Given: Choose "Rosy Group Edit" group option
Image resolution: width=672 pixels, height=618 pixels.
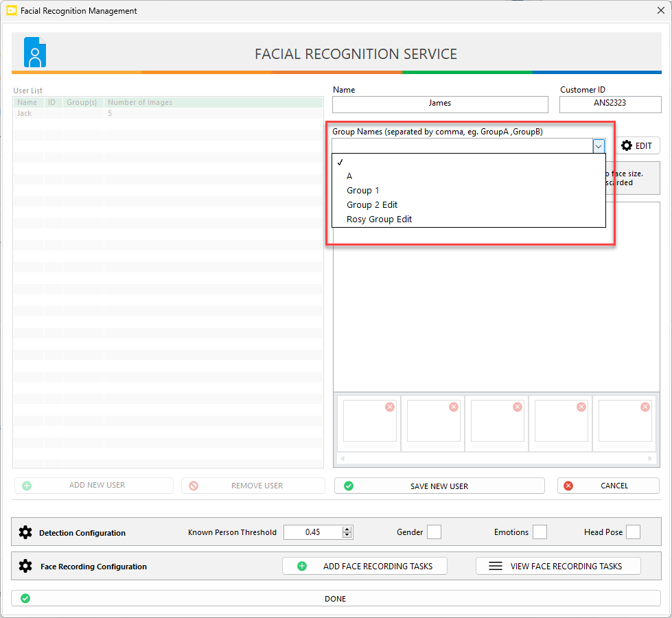Looking at the screenshot, I should [x=379, y=219].
